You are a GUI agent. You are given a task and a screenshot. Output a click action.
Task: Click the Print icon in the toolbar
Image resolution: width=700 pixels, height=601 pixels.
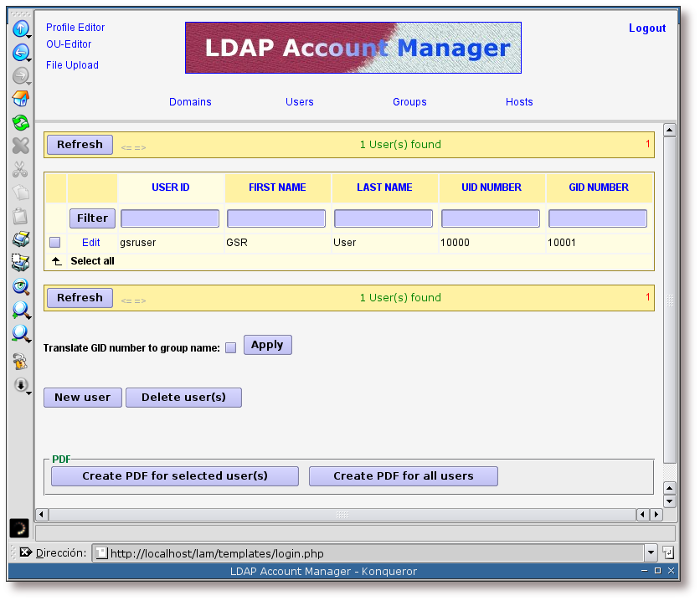[20, 240]
